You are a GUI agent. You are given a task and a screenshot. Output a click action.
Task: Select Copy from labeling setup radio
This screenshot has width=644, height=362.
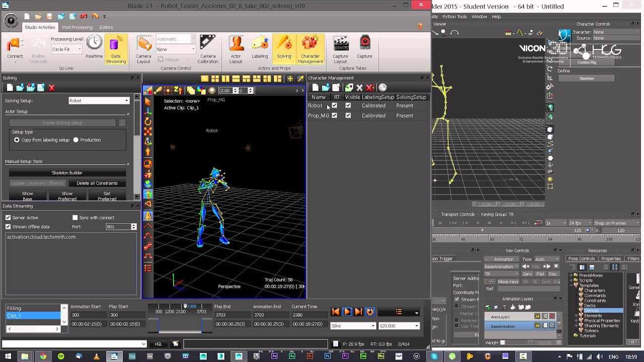[17, 140]
